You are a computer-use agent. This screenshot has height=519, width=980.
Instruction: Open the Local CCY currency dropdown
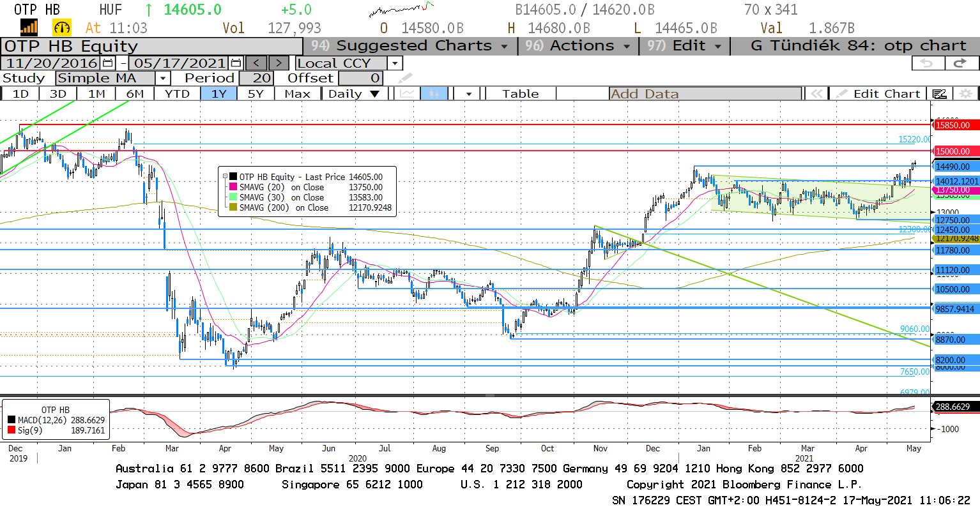tap(395, 63)
